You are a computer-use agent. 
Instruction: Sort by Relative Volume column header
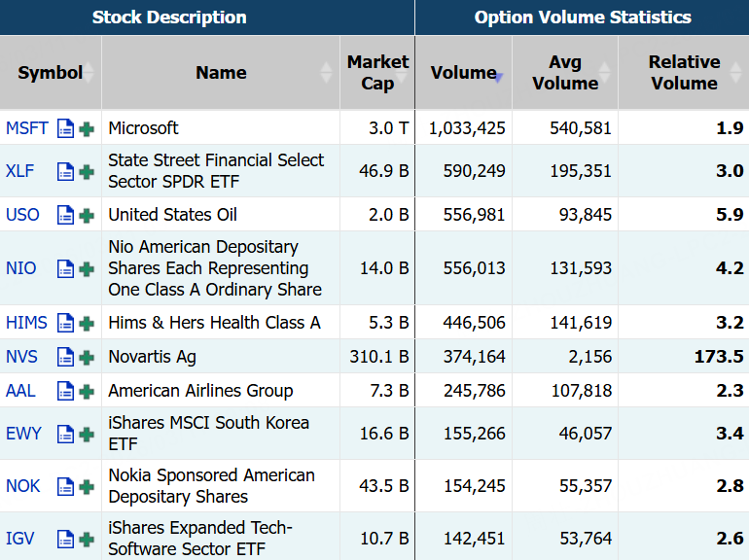click(x=683, y=73)
